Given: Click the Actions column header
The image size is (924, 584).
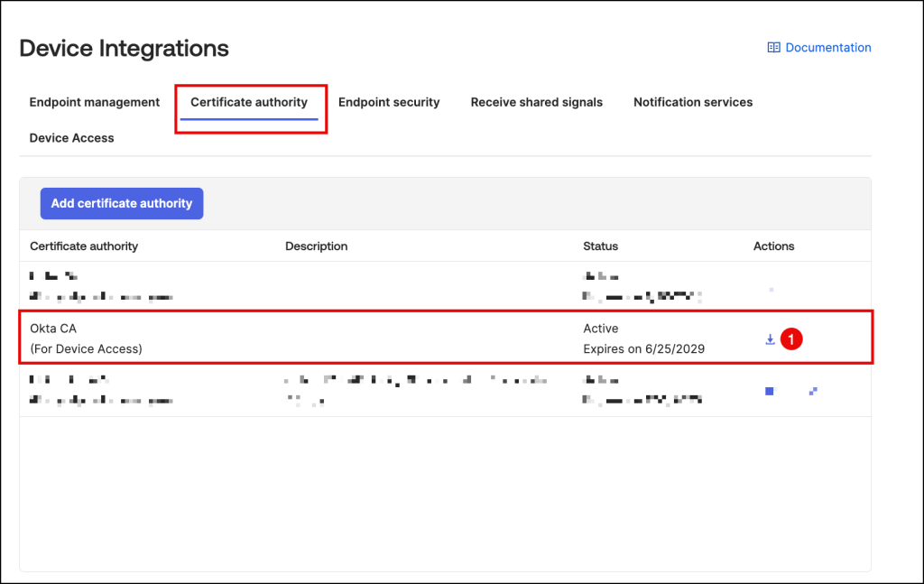Looking at the screenshot, I should click(773, 246).
